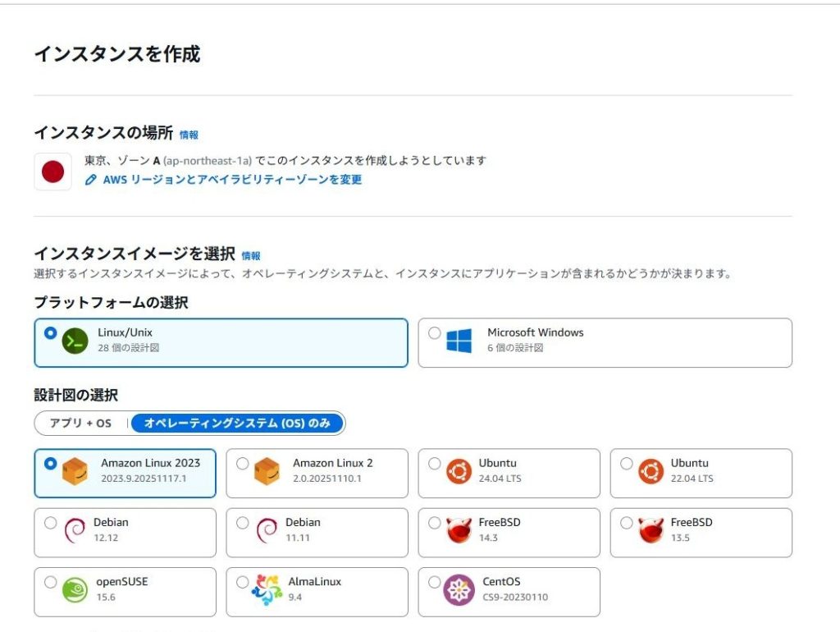Open 情報 link next to インスタンスイメージを選択
Viewport: 840px width, 632px height.
251,256
